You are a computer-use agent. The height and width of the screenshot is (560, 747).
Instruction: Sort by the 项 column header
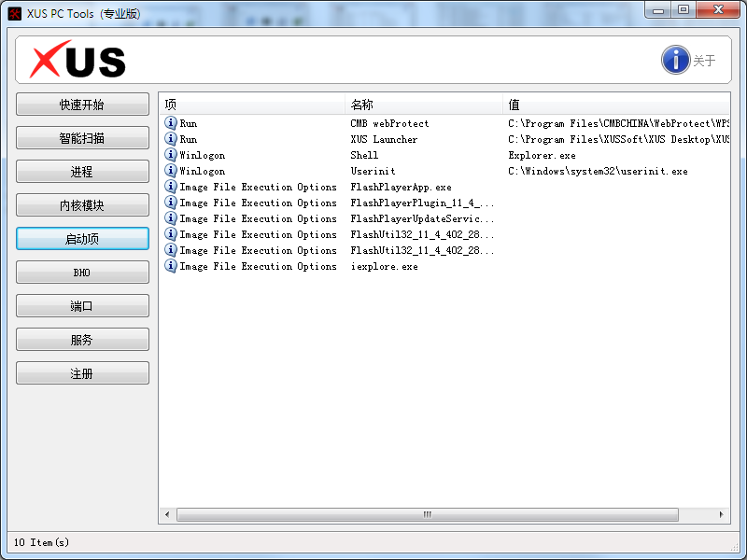click(x=252, y=105)
